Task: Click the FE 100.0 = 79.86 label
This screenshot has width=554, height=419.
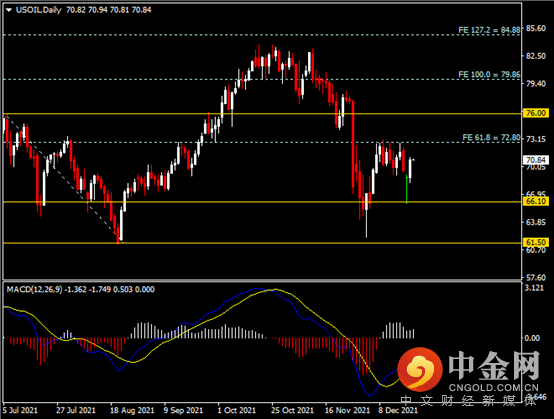Action: click(x=489, y=75)
